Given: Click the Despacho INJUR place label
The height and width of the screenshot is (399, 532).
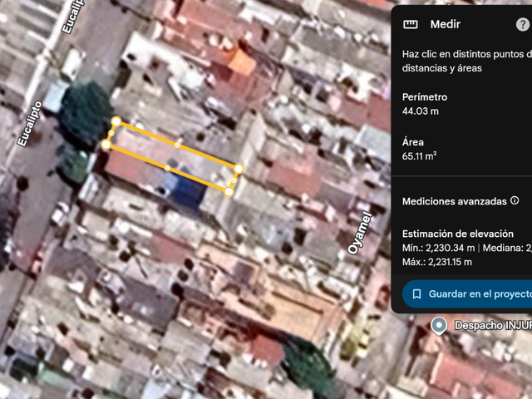Looking at the screenshot, I should point(493,325).
